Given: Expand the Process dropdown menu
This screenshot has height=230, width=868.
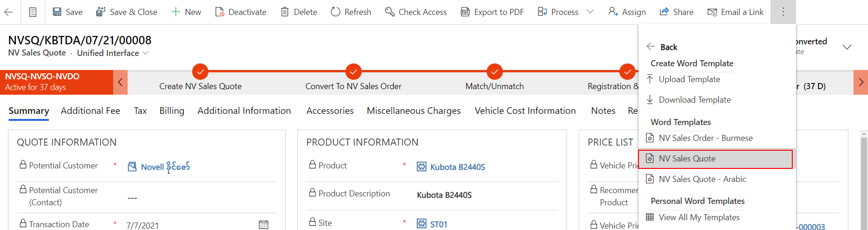Looking at the screenshot, I should (x=590, y=12).
